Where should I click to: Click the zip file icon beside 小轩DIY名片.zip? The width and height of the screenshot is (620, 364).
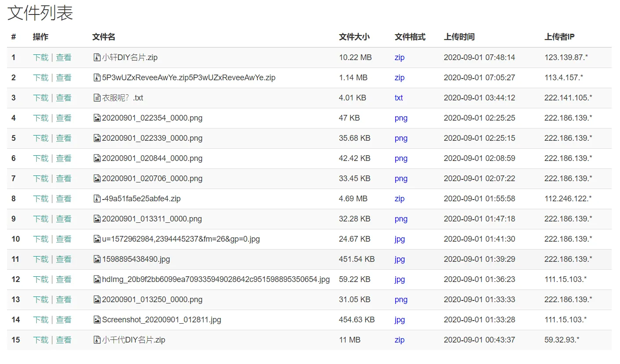tap(97, 57)
